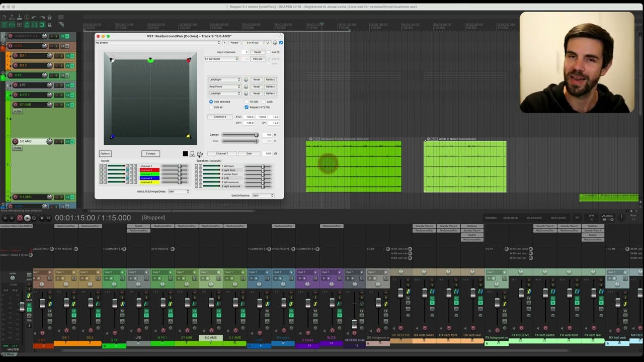644x362 pixels.
Task: Solo the 5.0 AMB track in the track panel
Action: pos(61,141)
